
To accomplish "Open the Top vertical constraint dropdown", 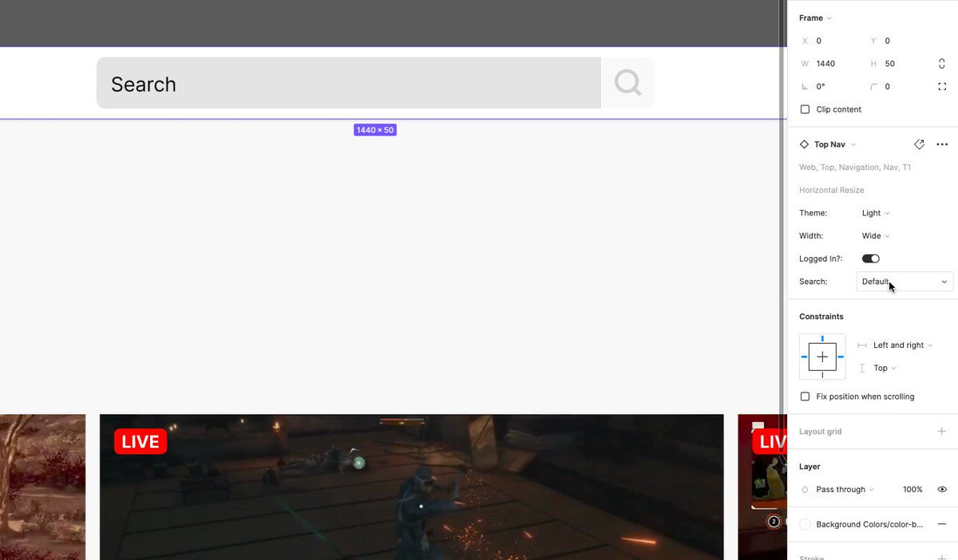I will click(x=885, y=368).
